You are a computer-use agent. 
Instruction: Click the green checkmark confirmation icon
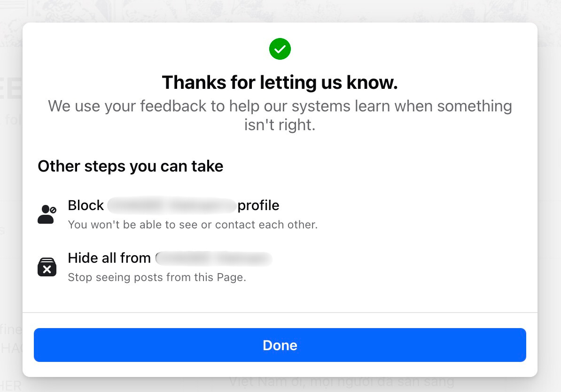(x=280, y=49)
